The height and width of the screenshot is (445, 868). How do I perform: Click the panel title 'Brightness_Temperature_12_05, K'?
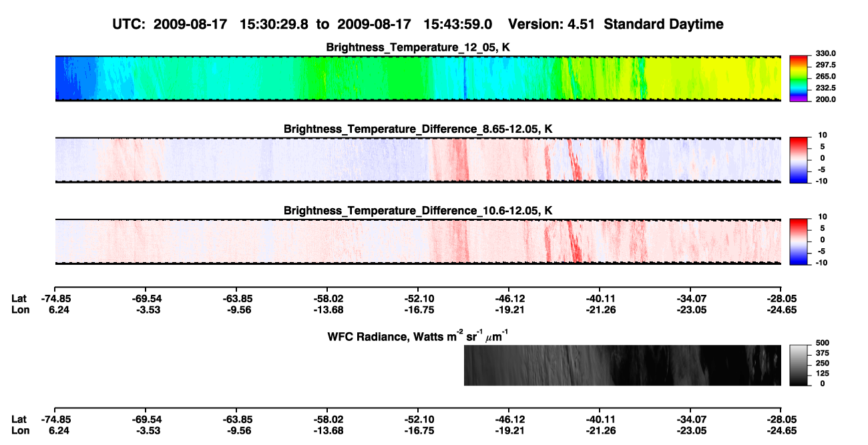tap(418, 47)
